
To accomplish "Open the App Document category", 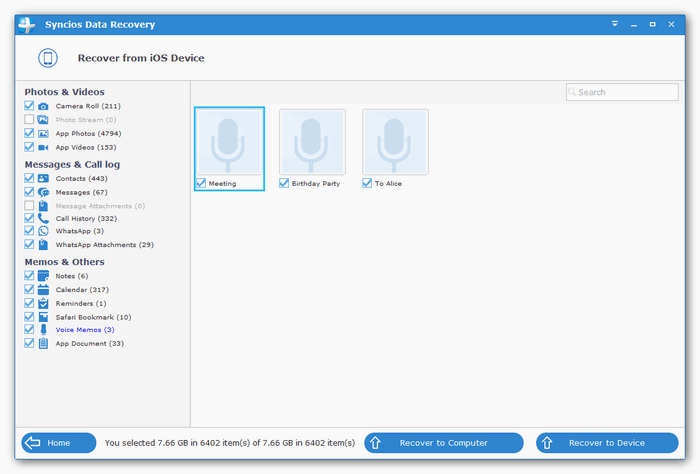I will (x=89, y=343).
